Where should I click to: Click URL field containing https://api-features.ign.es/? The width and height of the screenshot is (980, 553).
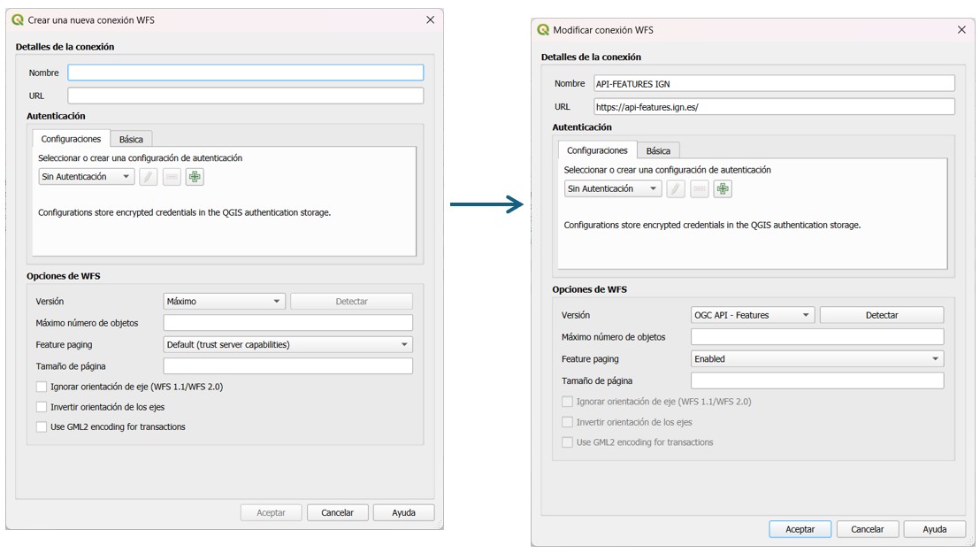(x=774, y=107)
